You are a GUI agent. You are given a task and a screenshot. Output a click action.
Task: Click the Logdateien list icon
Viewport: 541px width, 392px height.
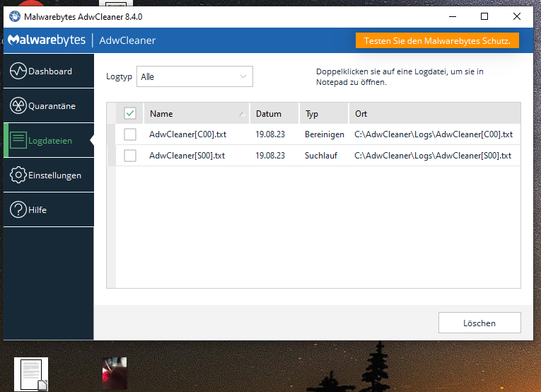18,140
